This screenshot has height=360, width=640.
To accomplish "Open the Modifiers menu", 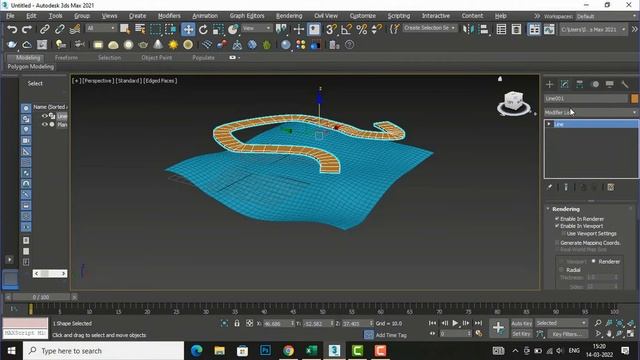I will pos(169,16).
